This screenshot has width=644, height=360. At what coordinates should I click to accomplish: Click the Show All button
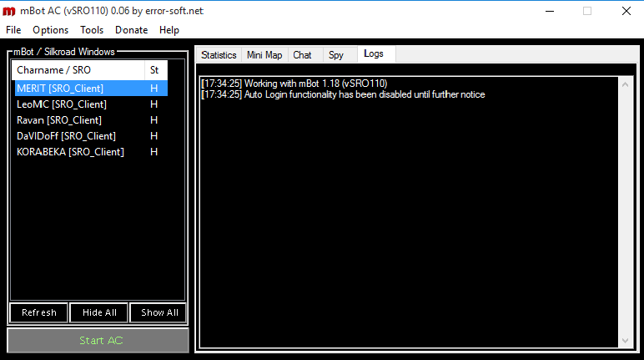[x=159, y=312]
